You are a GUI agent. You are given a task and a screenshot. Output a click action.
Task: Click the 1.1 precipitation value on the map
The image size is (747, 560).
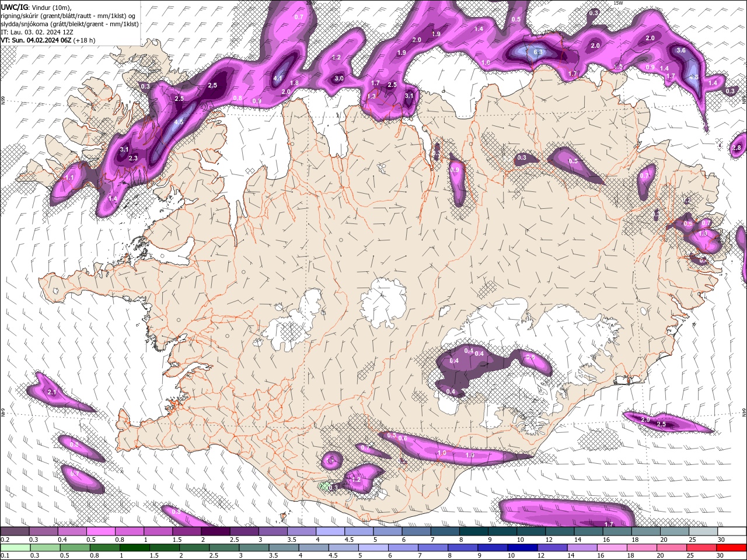70,177
